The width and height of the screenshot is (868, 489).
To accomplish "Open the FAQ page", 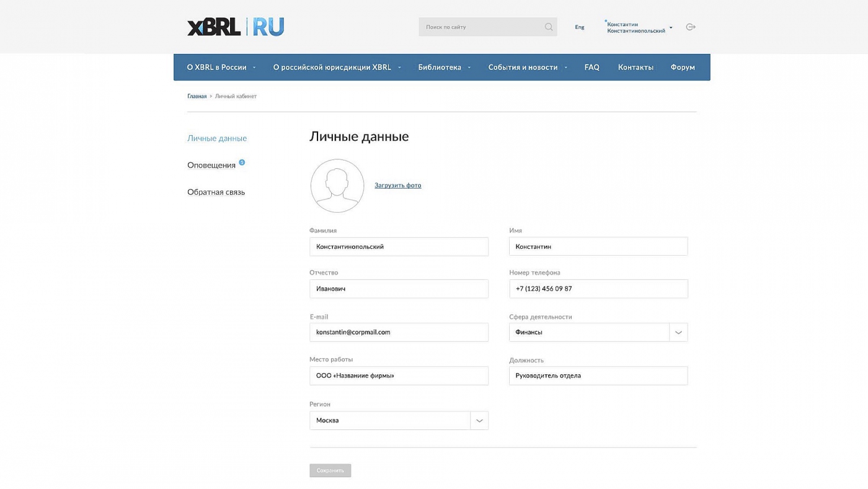I will click(592, 67).
